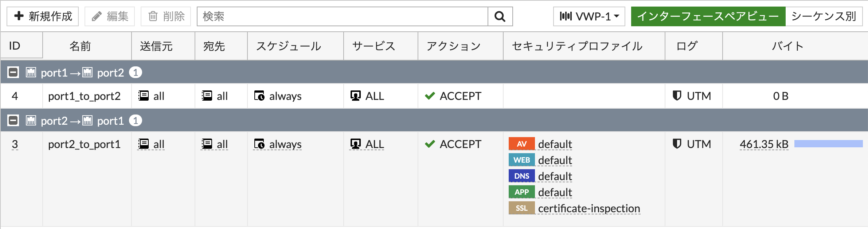Click the UTM shield icon in policy 4
The height and width of the screenshot is (229, 868).
(677, 96)
